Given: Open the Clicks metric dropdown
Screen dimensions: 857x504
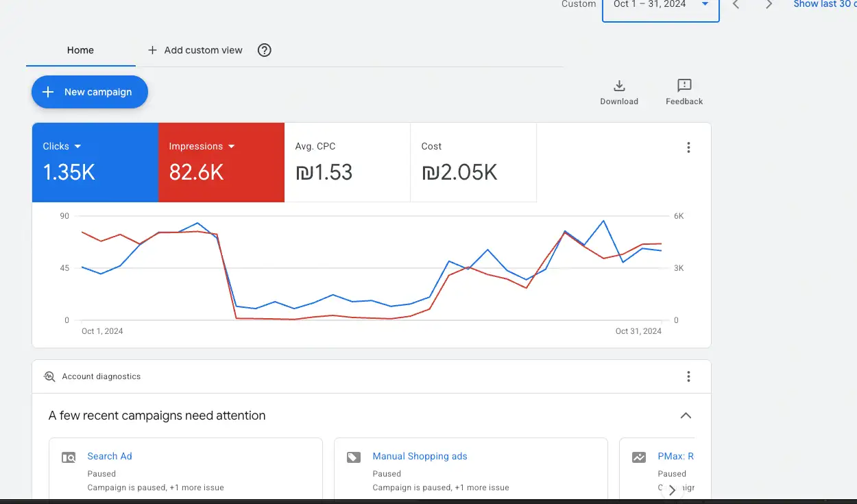Looking at the screenshot, I should tap(77, 146).
